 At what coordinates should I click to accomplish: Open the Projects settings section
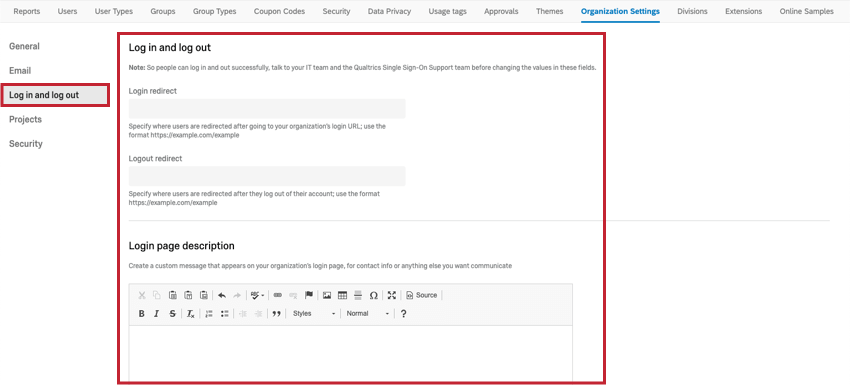click(25, 119)
